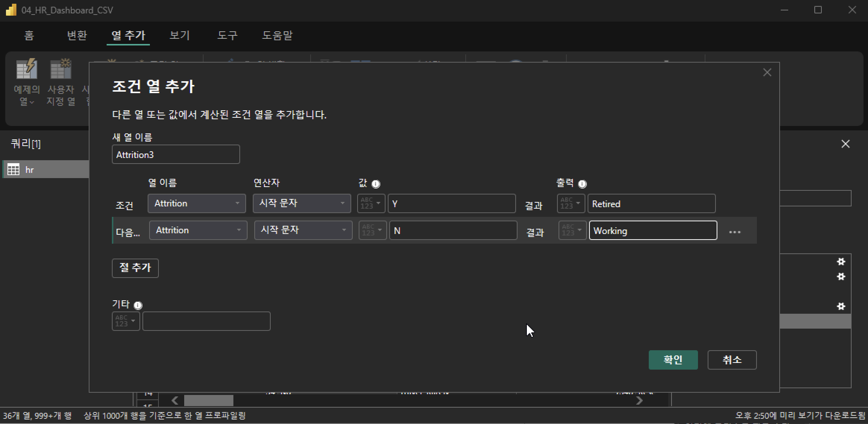Select the hr query table icon
The width and height of the screenshot is (868, 424).
(x=14, y=170)
